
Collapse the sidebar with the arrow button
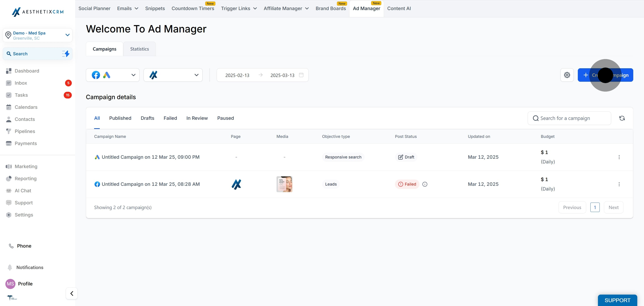pos(72,293)
